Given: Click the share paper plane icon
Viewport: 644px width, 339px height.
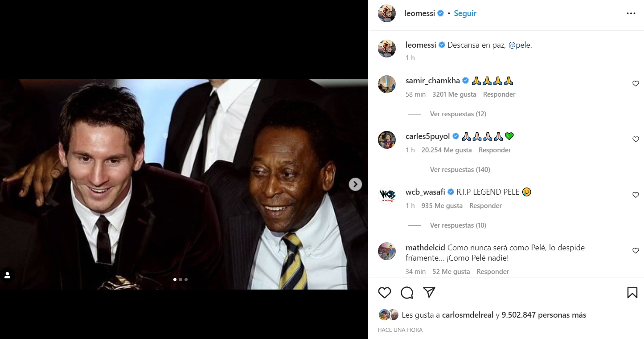Looking at the screenshot, I should (x=429, y=292).
